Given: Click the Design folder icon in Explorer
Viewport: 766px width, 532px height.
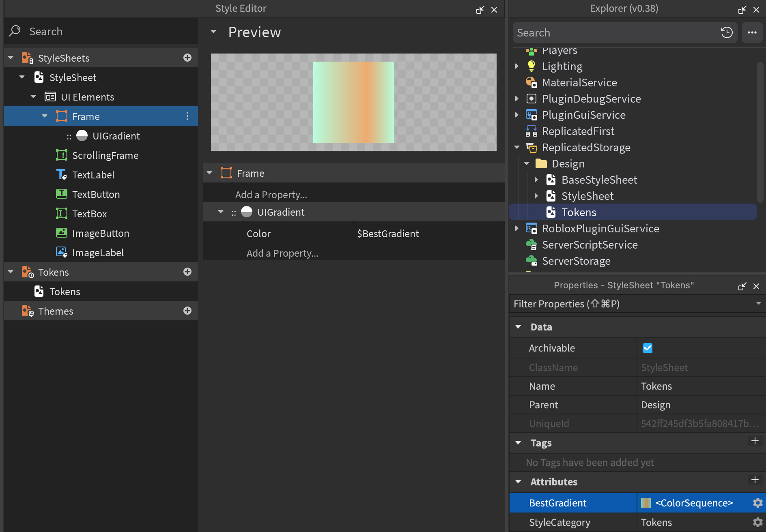Looking at the screenshot, I should 541,163.
